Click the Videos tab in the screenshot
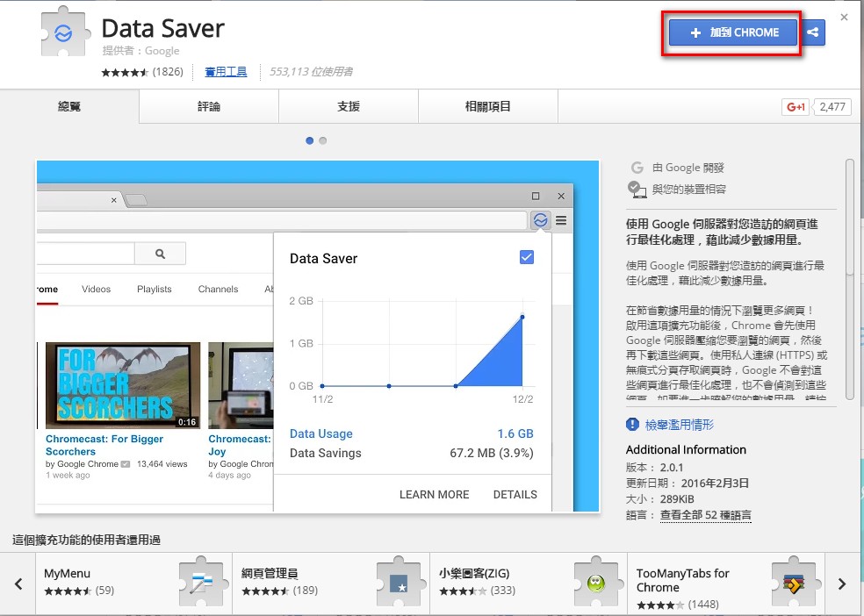 click(x=96, y=289)
